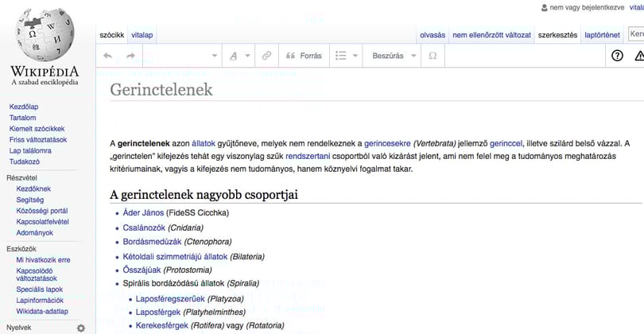This screenshot has width=644, height=334.
Task: Click the Eszközök sidebar section heading
Action: tap(21, 249)
